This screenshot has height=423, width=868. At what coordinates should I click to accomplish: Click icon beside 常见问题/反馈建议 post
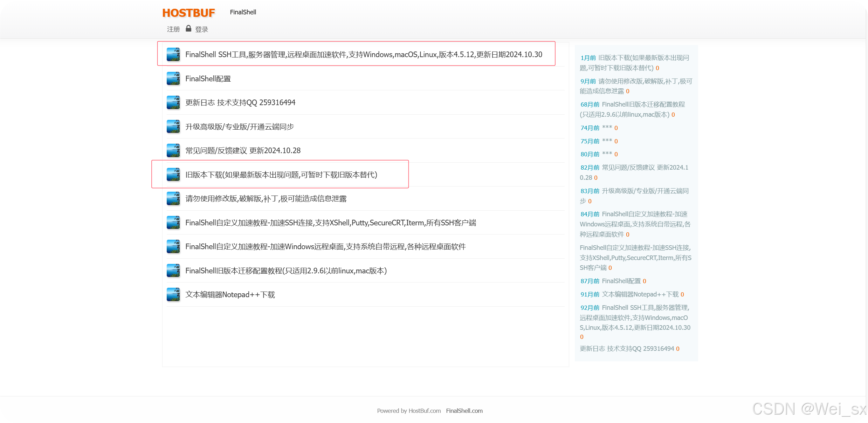[173, 150]
